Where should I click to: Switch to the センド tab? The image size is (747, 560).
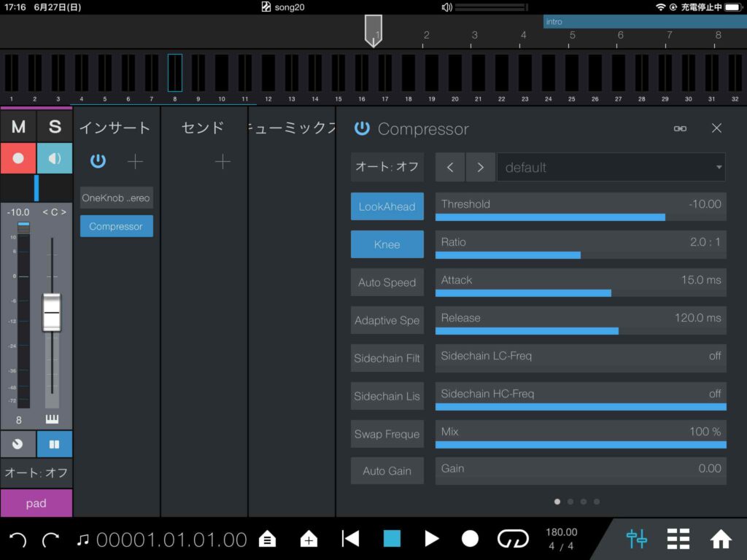click(201, 127)
